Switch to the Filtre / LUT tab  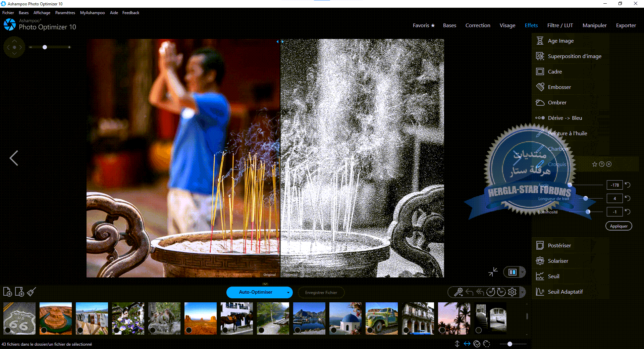(x=560, y=26)
